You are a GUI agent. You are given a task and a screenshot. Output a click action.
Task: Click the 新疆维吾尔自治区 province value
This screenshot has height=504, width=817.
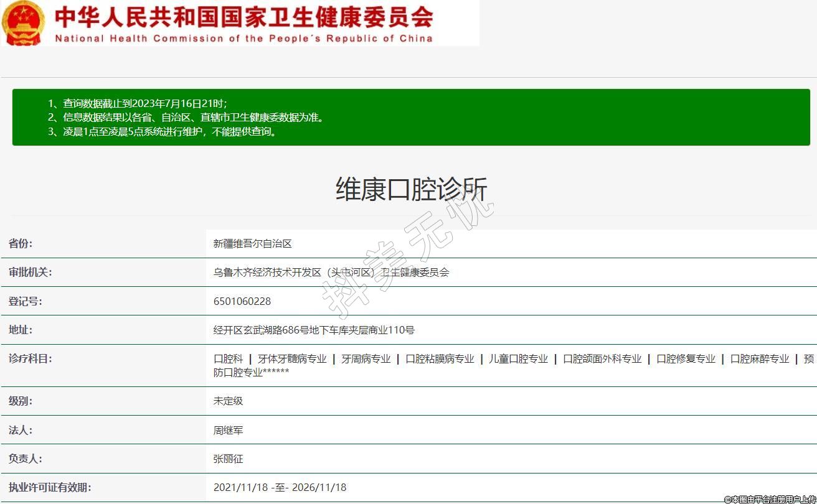[252, 244]
